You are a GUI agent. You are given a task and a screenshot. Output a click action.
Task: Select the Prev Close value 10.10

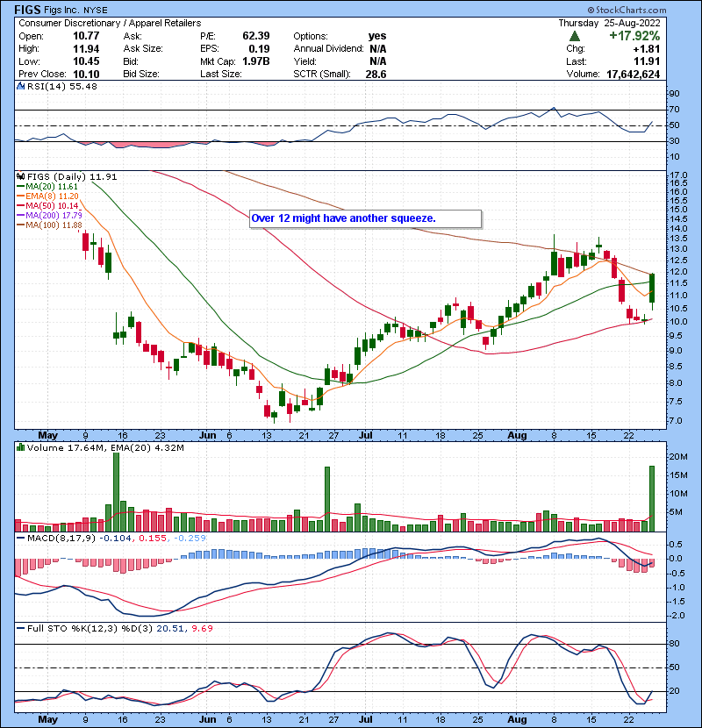(86, 75)
